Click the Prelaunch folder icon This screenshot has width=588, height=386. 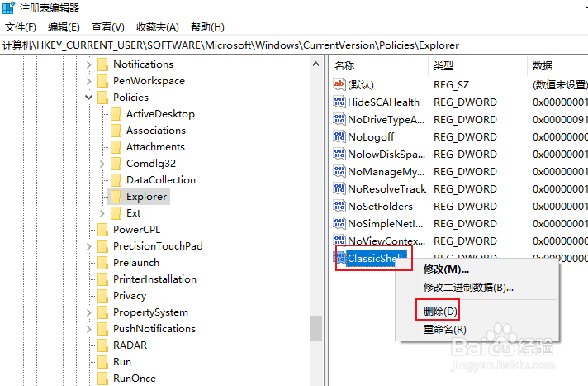[x=102, y=263]
